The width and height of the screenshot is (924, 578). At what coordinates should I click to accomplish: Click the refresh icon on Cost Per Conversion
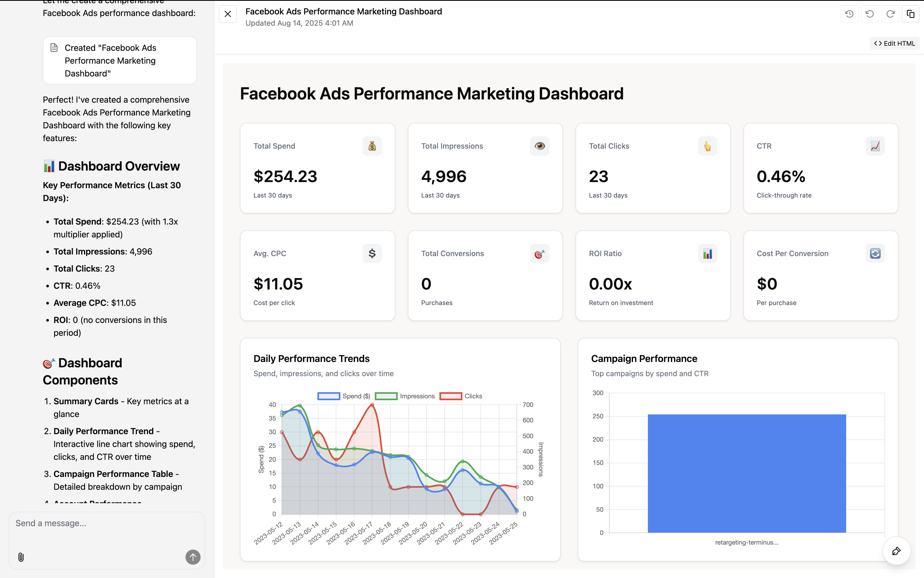click(875, 253)
